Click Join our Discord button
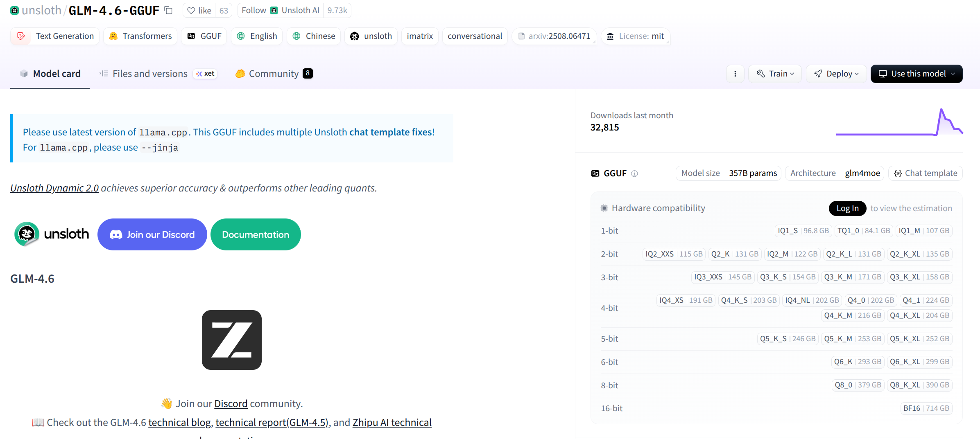 coord(152,234)
